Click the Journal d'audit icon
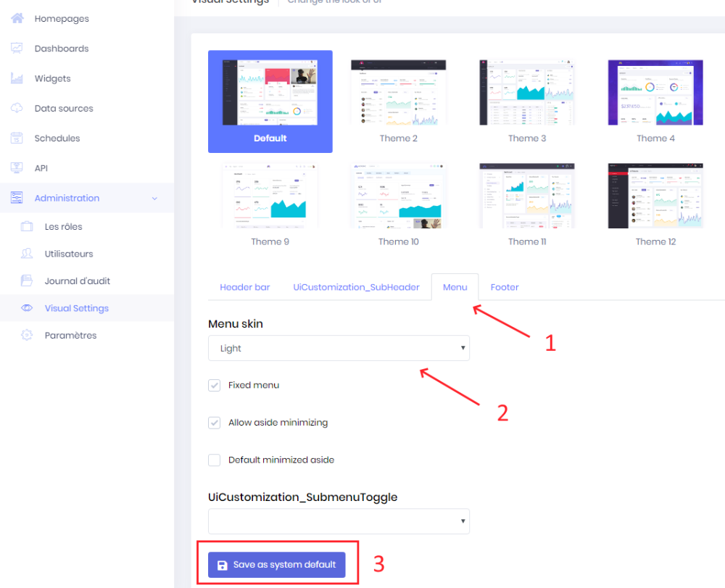 click(27, 281)
